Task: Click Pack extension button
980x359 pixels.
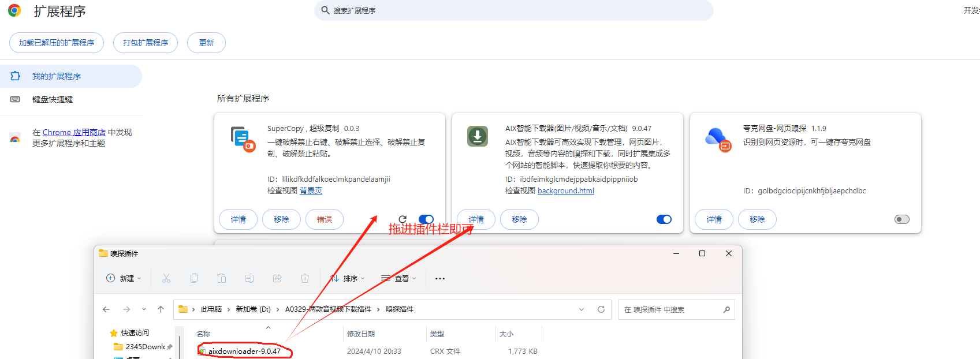Action: [x=146, y=43]
